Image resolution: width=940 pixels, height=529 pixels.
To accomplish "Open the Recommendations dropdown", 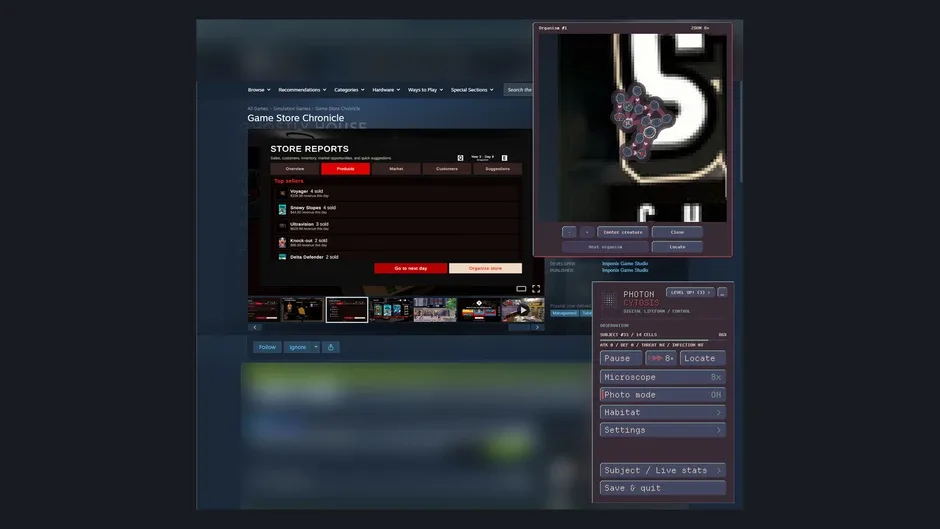I will (x=302, y=90).
